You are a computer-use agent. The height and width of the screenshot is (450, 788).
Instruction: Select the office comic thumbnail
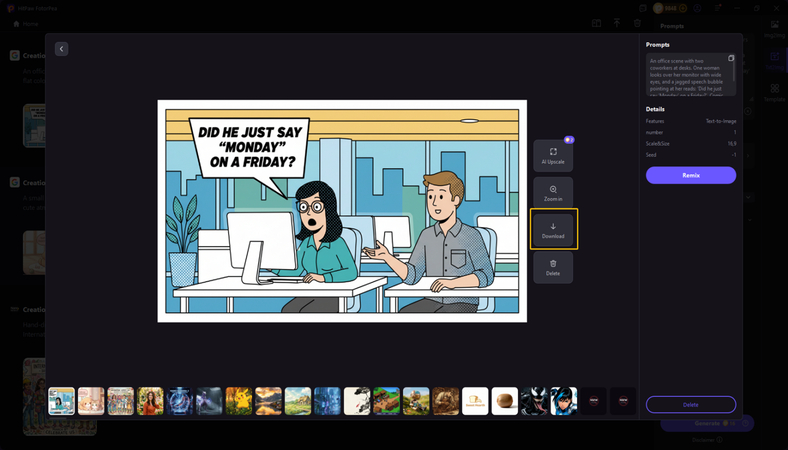(61, 401)
